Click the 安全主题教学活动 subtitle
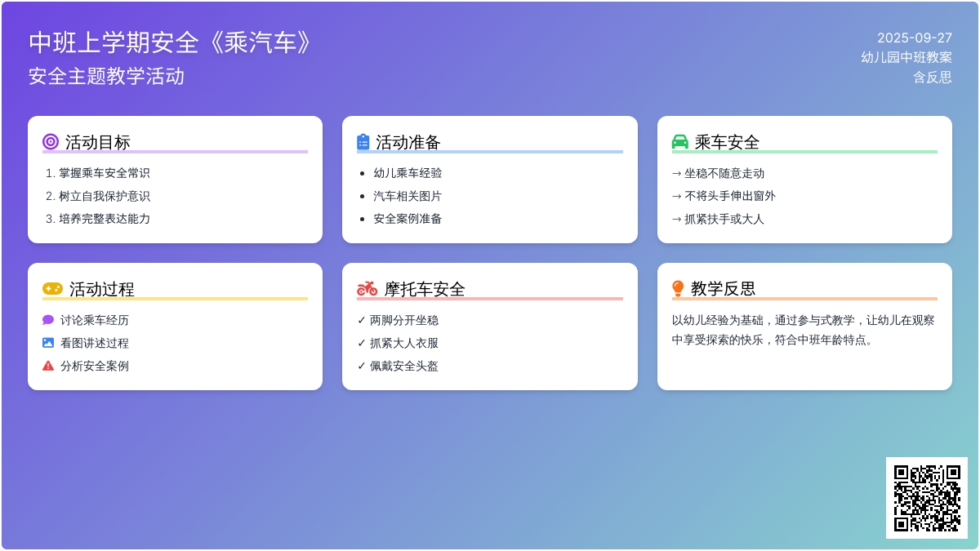This screenshot has width=980, height=551. tap(107, 77)
